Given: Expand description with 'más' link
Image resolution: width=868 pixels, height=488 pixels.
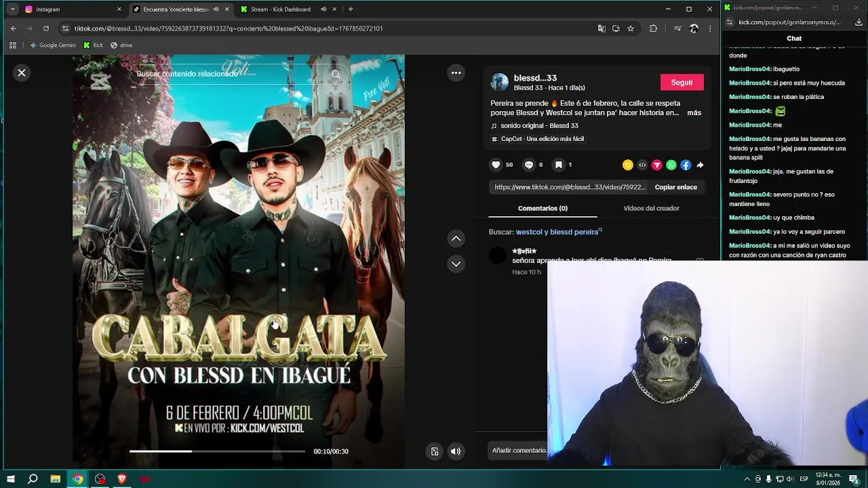Looking at the screenshot, I should click(x=694, y=113).
